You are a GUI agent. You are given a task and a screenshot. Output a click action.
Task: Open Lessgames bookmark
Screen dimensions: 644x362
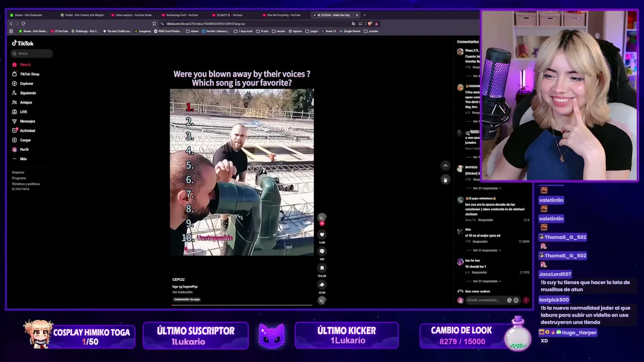click(143, 31)
